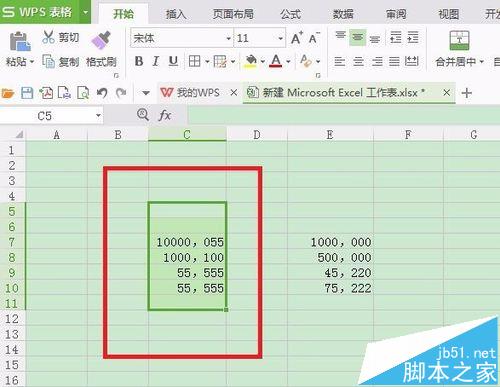The height and width of the screenshot is (387, 500).
Task: Click the print preview icon
Action: tap(83, 93)
